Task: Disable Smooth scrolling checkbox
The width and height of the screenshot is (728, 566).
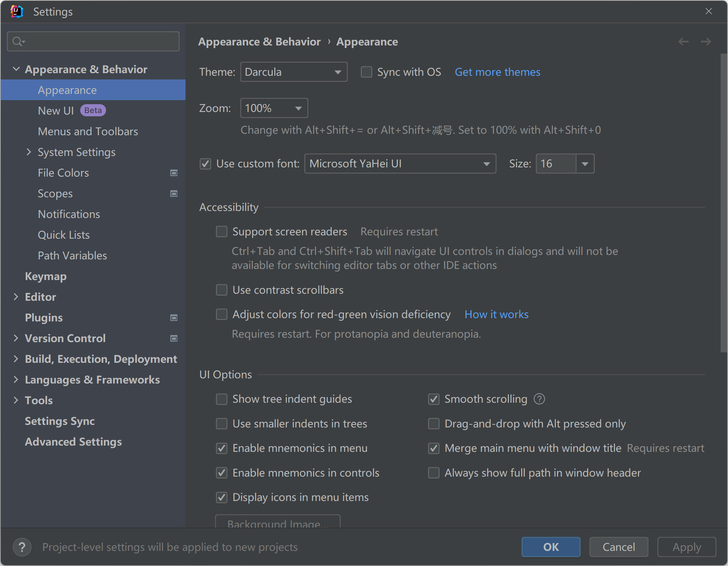Action: coord(434,399)
